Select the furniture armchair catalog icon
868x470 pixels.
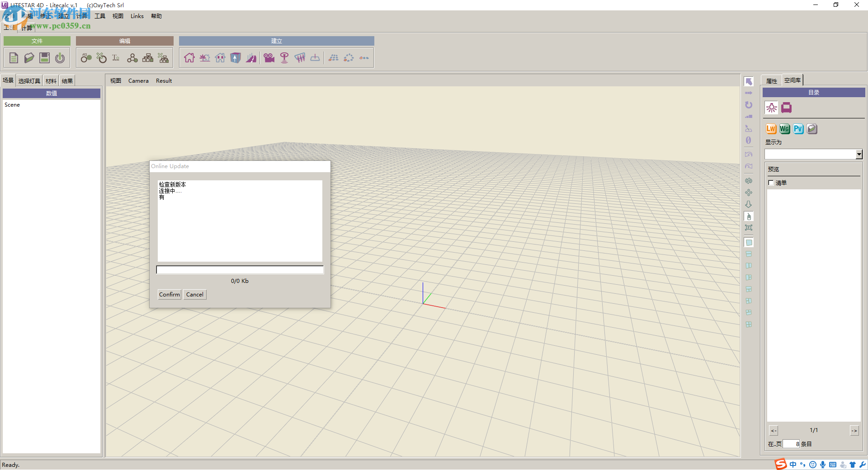(787, 108)
